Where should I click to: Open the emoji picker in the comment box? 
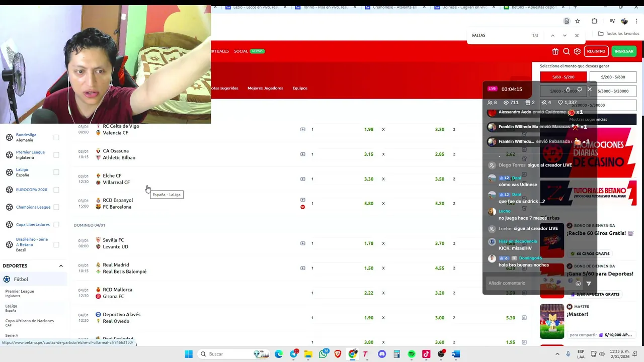click(x=578, y=284)
